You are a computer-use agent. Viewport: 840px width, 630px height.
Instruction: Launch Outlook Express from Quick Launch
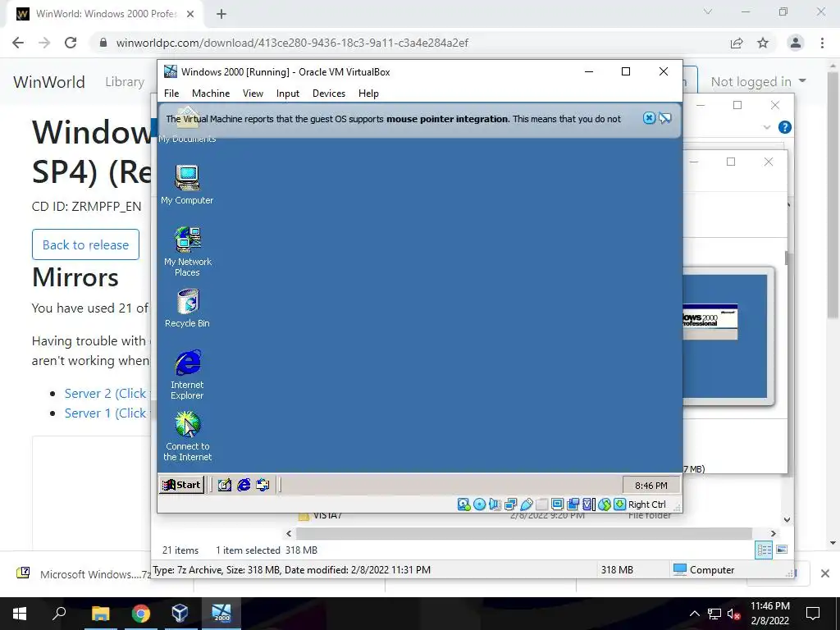coord(262,486)
